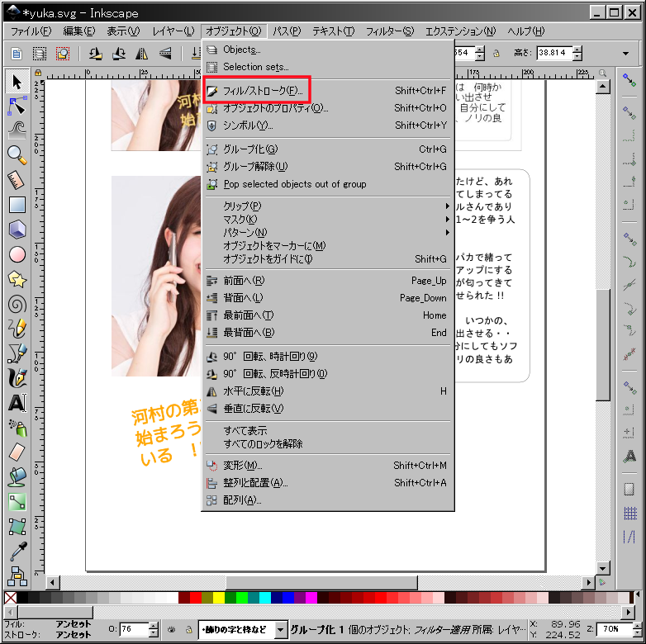This screenshot has height=644, width=646.
Task: Select the Paint bucket fill tool
Action: pos(17,477)
